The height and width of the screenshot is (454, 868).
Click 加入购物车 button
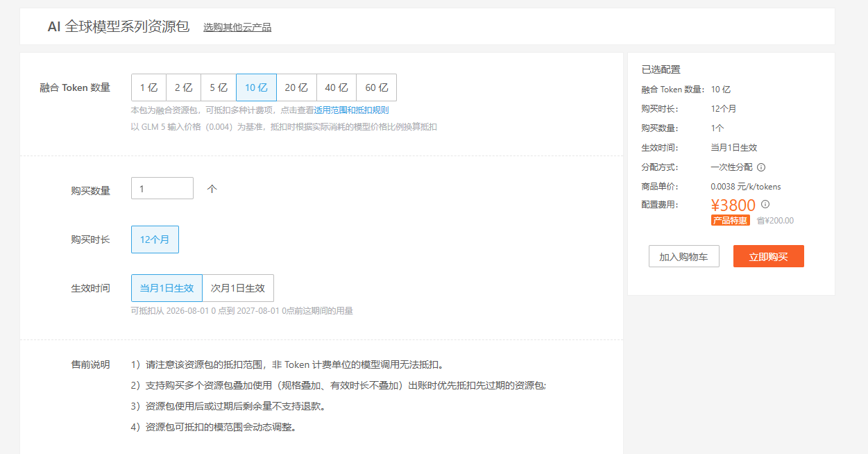tap(684, 256)
